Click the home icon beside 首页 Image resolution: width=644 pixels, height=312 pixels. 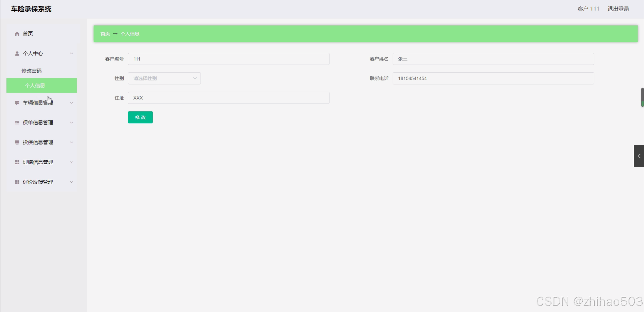pos(17,33)
